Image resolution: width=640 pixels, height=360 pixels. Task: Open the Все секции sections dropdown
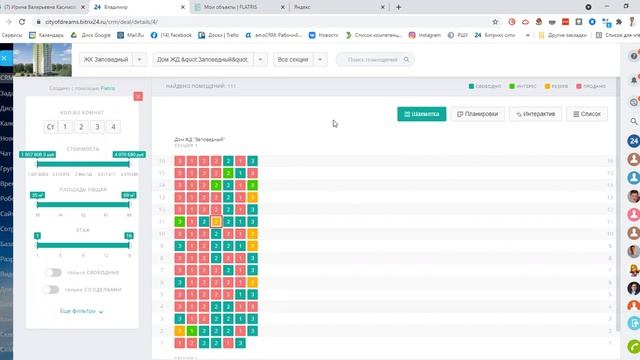click(x=300, y=60)
